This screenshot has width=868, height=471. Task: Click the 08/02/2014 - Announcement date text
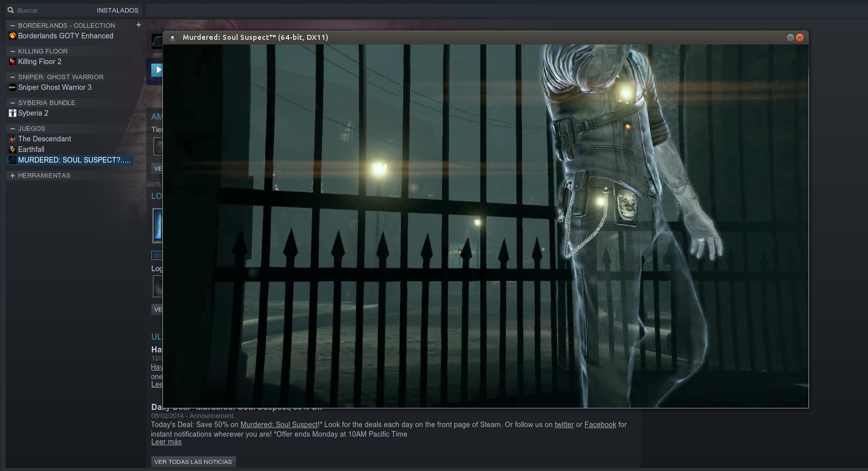coord(192,416)
